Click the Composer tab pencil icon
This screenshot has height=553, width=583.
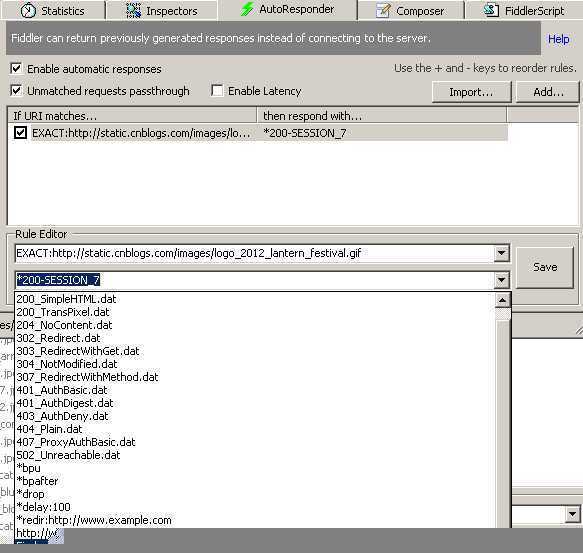pos(383,10)
